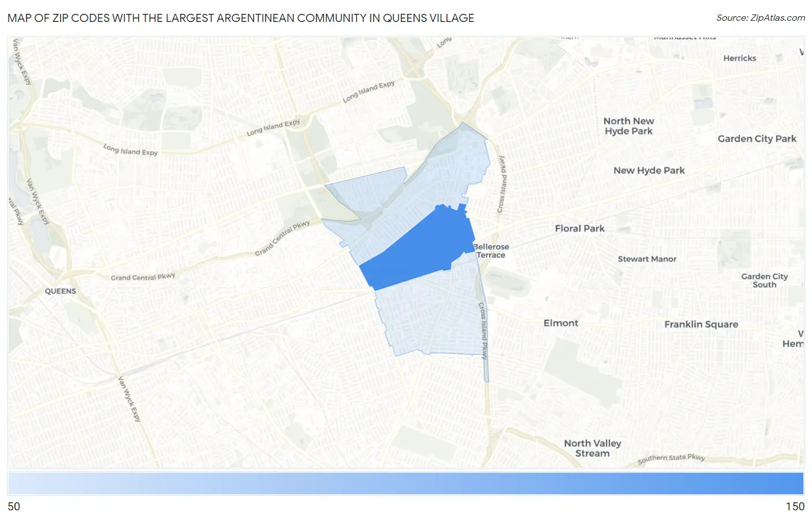The image size is (812, 519).
Task: Click the North Valley Stream label
Action: tap(593, 448)
